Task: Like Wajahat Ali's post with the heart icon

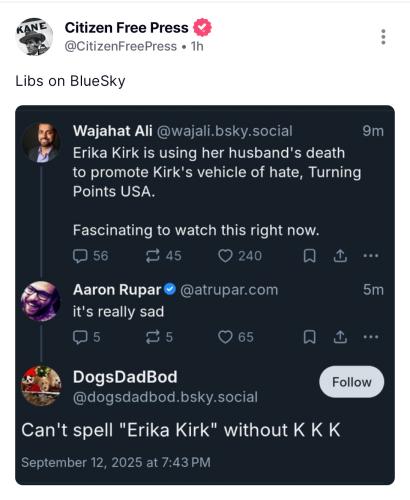Action: pyautogui.click(x=225, y=256)
